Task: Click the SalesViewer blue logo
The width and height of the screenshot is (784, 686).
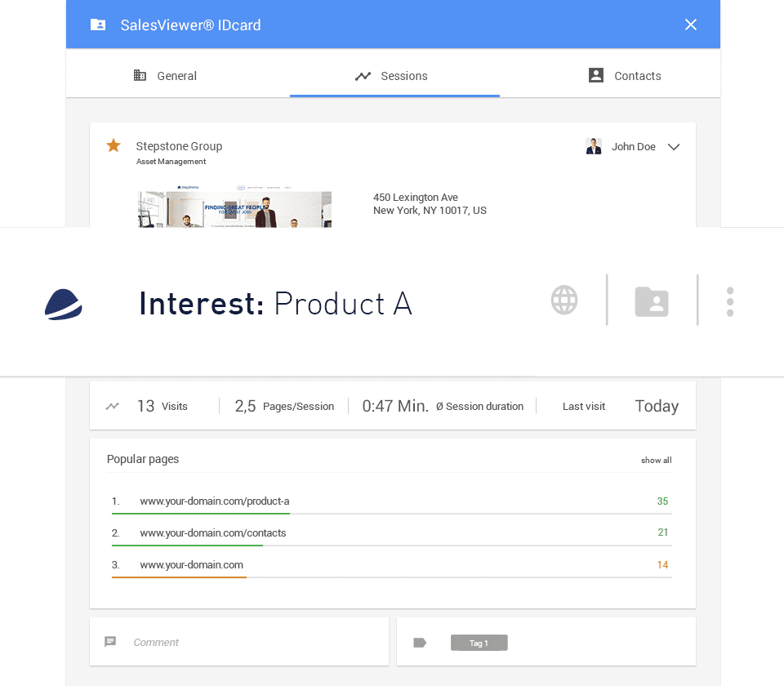Action: (64, 304)
